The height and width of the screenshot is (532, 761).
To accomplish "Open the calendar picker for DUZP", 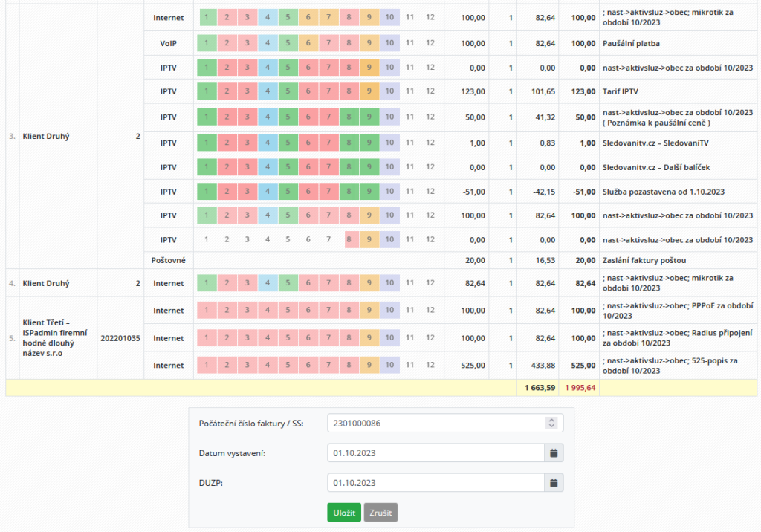I will coord(554,482).
